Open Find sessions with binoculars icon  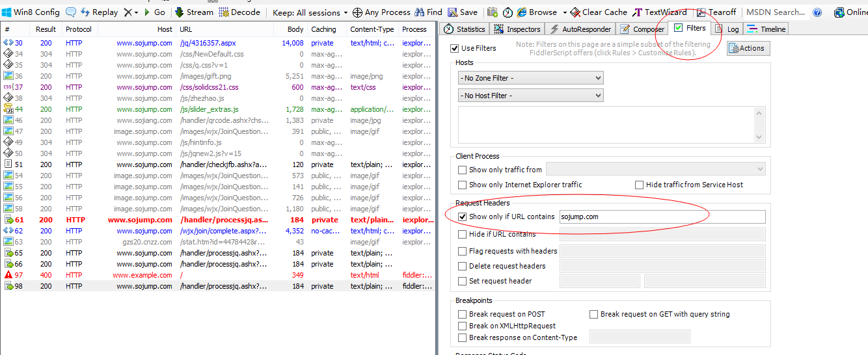428,12
